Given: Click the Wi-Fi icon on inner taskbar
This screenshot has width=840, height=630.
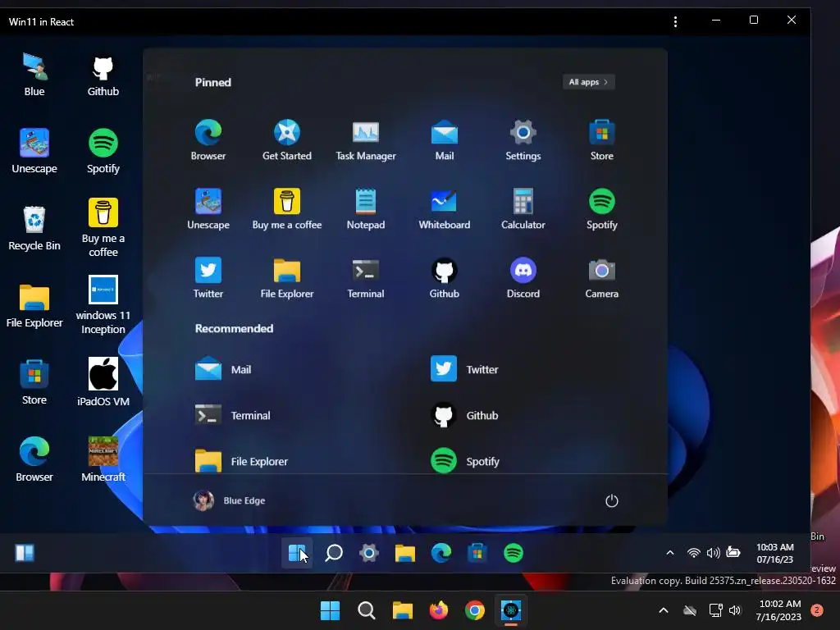Looking at the screenshot, I should pyautogui.click(x=693, y=553).
